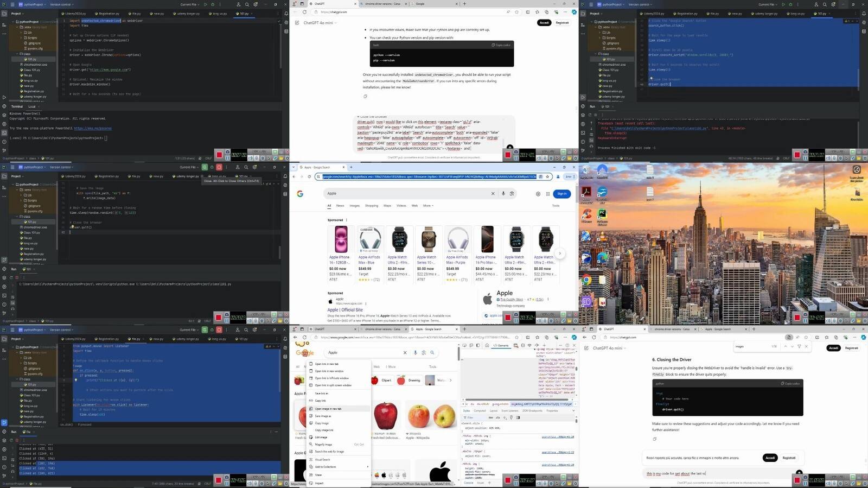Open the Terminal tab in the PyCharm PowerShell window
Image resolution: width=868 pixels, height=488 pixels.
coord(17,106)
